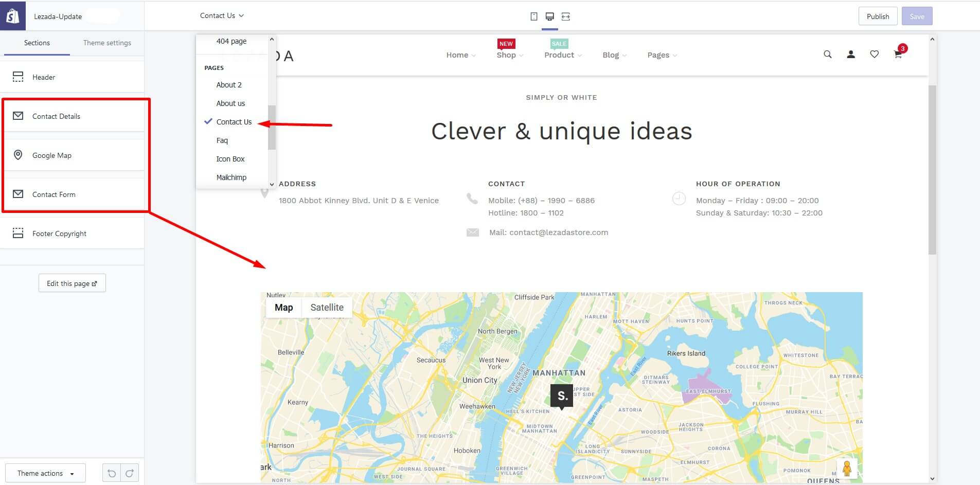
Task: Click the Lezada-Update theme name
Action: 58,16
